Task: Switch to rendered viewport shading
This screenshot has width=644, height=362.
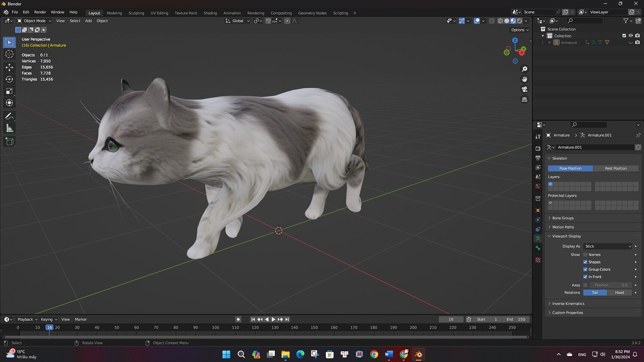Action: point(519,21)
